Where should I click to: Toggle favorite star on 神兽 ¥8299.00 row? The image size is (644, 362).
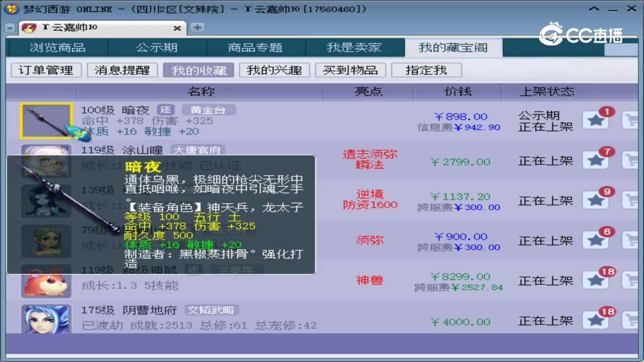[596, 280]
